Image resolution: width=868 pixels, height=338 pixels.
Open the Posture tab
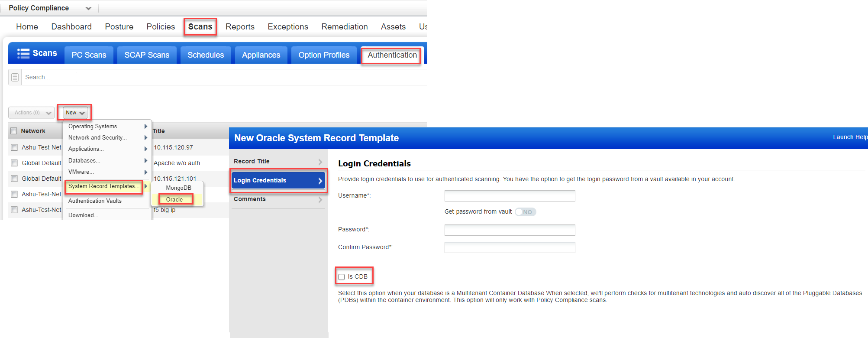[x=119, y=26]
